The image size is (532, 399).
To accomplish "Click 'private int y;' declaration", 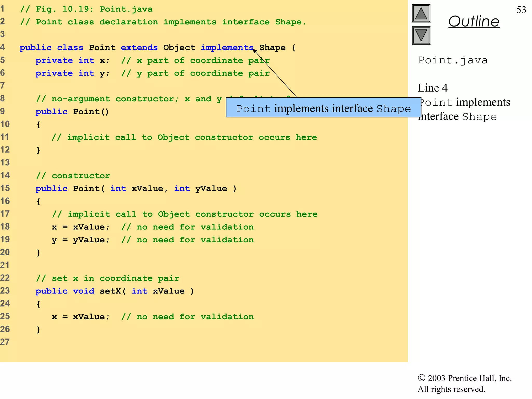I will [x=73, y=73].
